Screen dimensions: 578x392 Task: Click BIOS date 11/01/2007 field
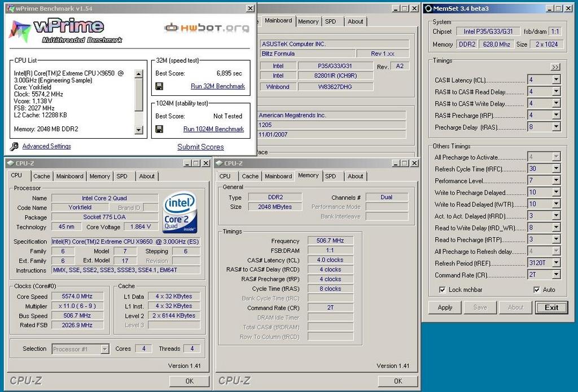(332, 134)
